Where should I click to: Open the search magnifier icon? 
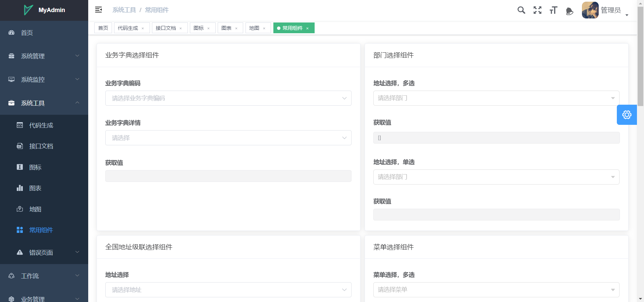click(x=521, y=10)
